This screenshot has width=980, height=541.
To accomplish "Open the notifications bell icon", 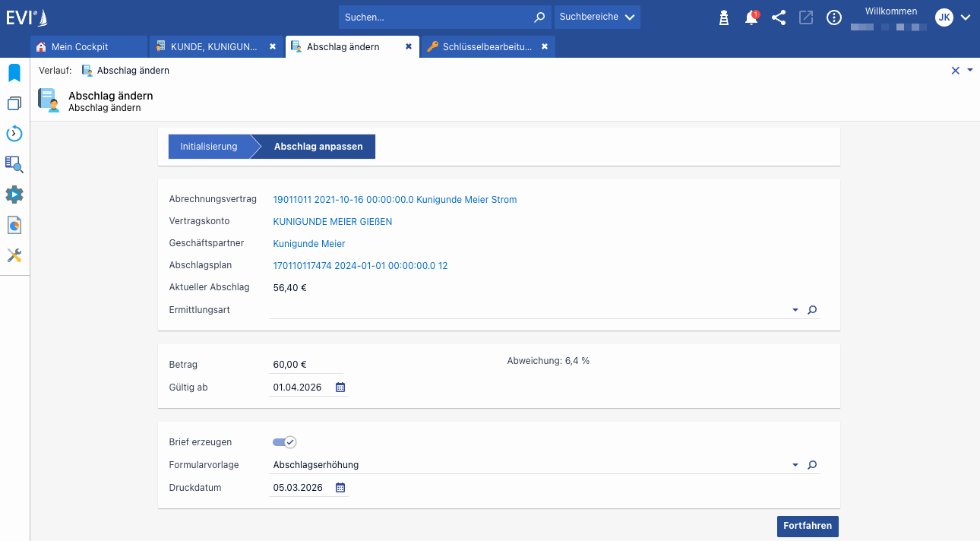I will [x=751, y=17].
